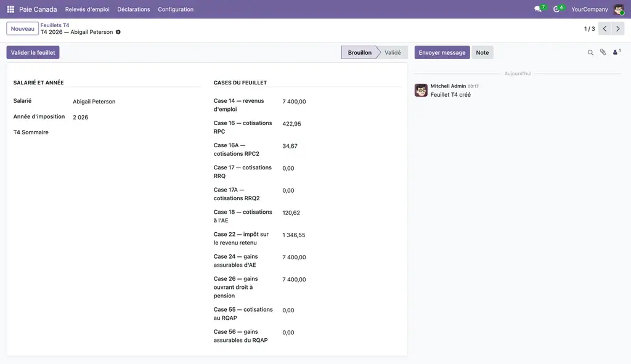
Task: Open the YourCompany company switcher
Action: pyautogui.click(x=590, y=9)
